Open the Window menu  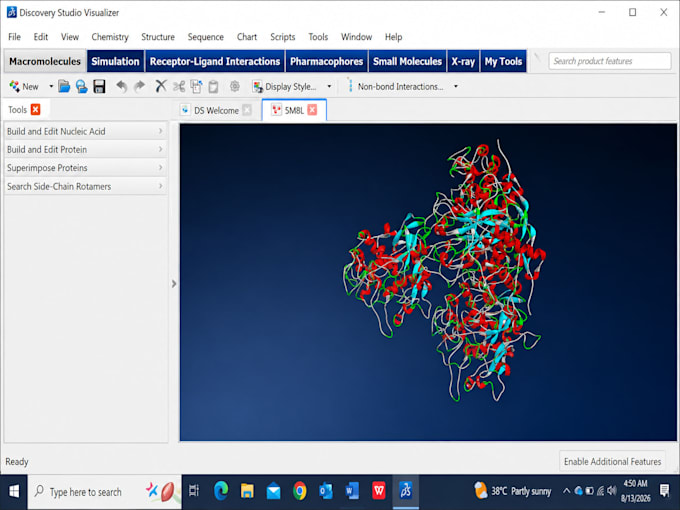pos(356,37)
